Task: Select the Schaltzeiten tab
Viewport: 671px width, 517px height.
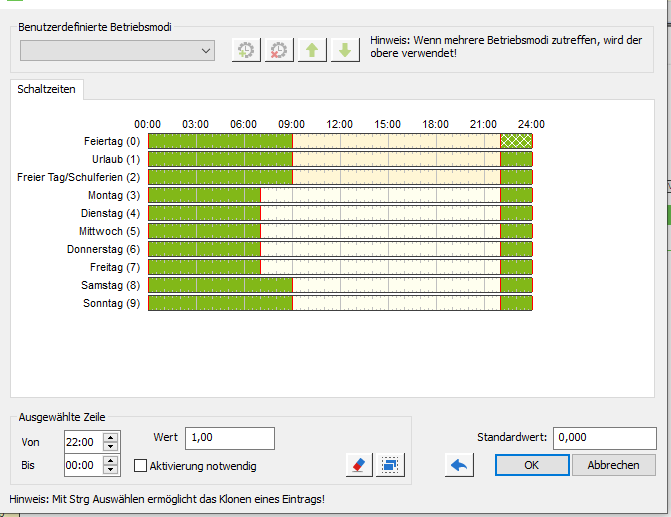Action: (x=47, y=89)
